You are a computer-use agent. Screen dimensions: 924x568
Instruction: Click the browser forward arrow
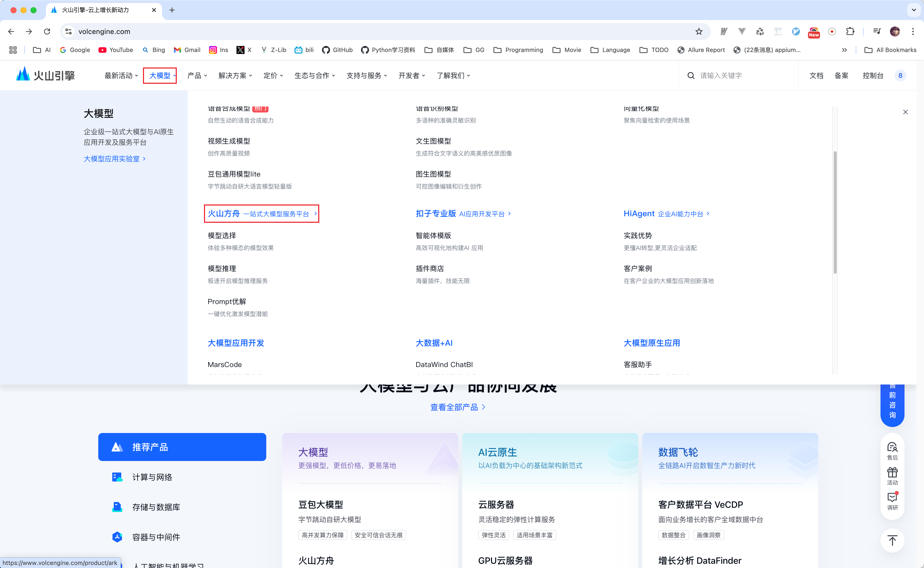(x=29, y=31)
